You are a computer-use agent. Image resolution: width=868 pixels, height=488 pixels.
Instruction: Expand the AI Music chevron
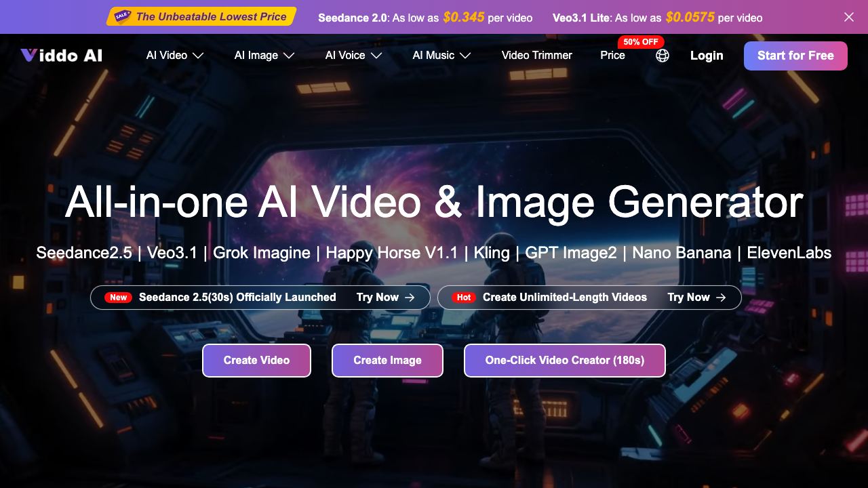(x=465, y=56)
